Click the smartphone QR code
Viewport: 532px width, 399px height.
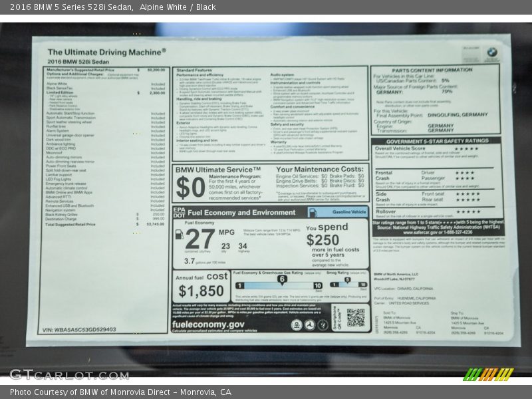point(356,318)
